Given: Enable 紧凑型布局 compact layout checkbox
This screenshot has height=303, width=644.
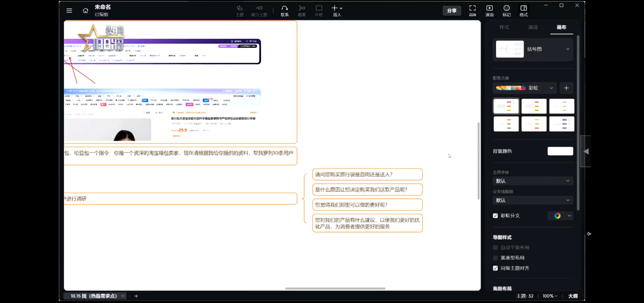Looking at the screenshot, I should pos(495,258).
